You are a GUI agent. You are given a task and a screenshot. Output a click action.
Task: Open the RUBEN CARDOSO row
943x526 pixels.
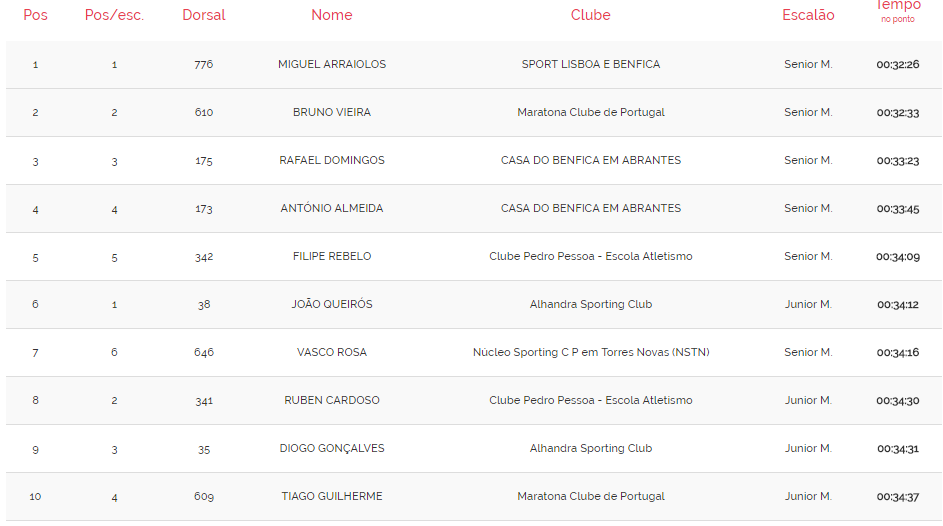pos(331,400)
